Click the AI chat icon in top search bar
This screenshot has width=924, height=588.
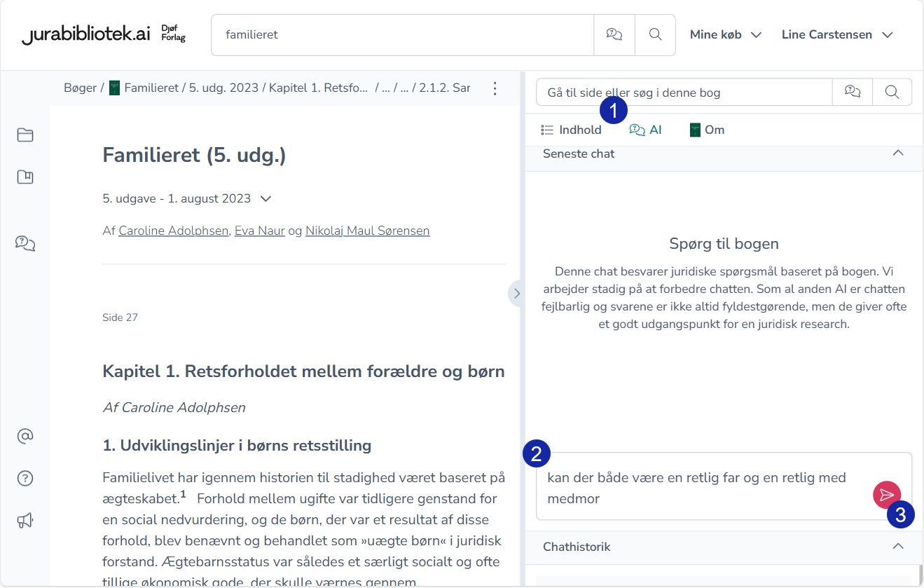(x=614, y=34)
